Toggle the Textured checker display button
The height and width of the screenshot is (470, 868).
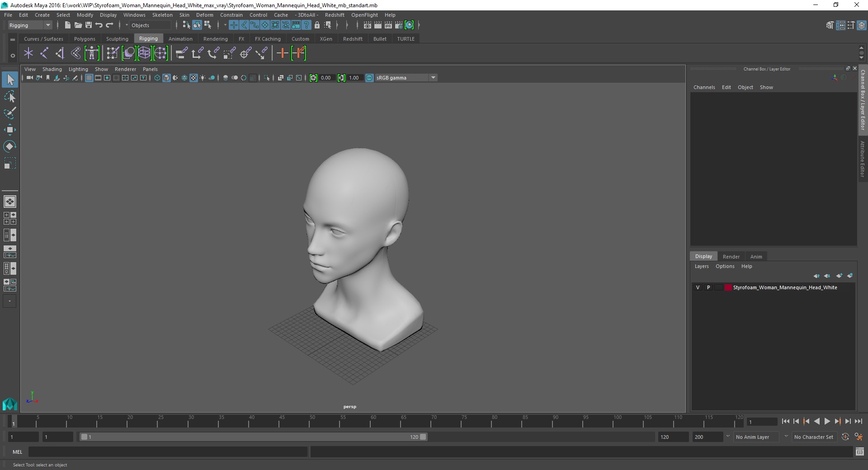click(x=193, y=78)
